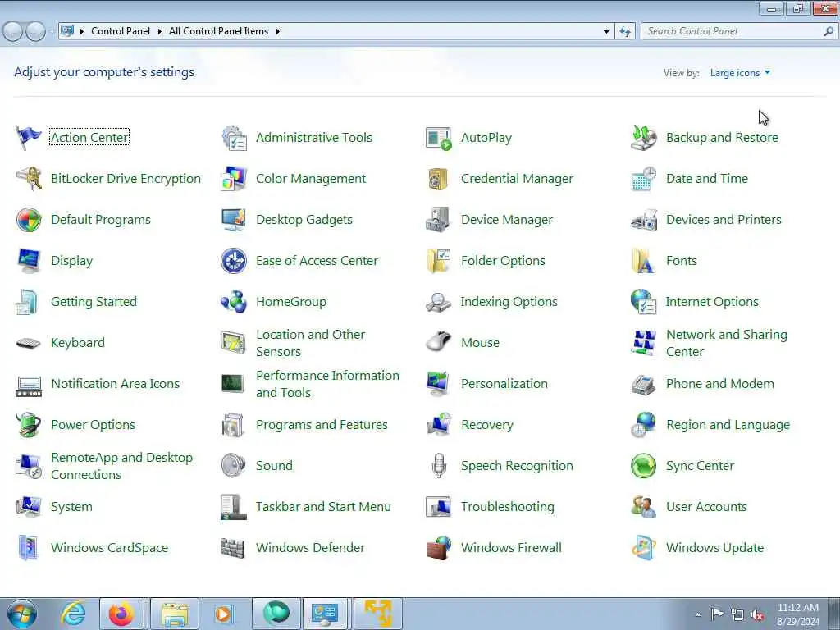Open the Troubleshooting link
The height and width of the screenshot is (630, 840).
click(x=507, y=507)
